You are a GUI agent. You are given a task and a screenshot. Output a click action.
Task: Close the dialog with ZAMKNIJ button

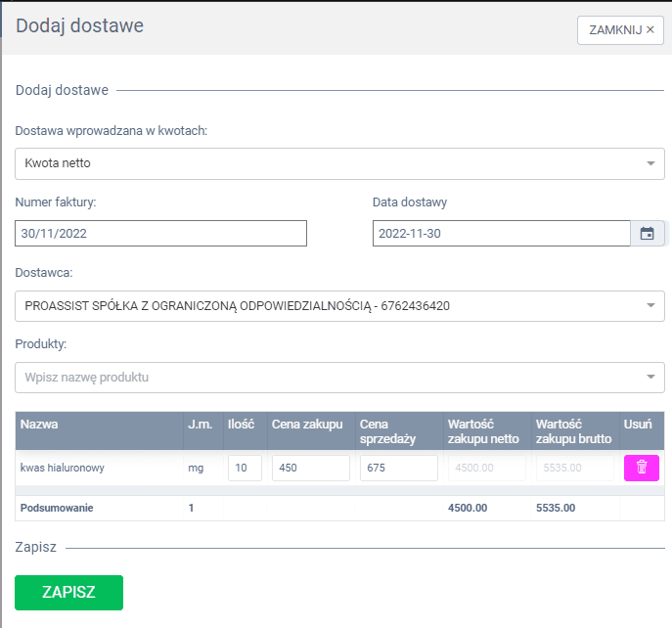click(x=621, y=30)
